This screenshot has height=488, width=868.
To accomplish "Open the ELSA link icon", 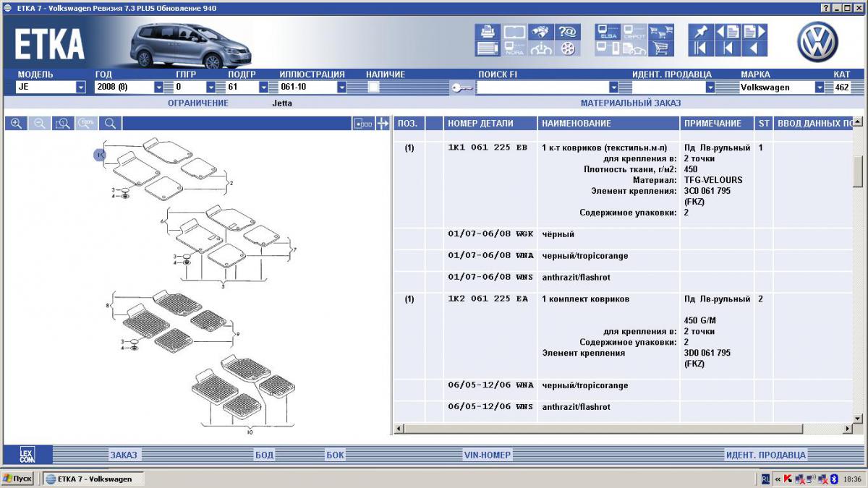I will [x=608, y=32].
